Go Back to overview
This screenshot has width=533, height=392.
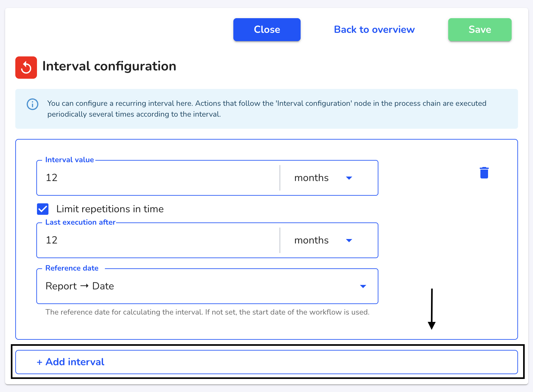click(374, 30)
